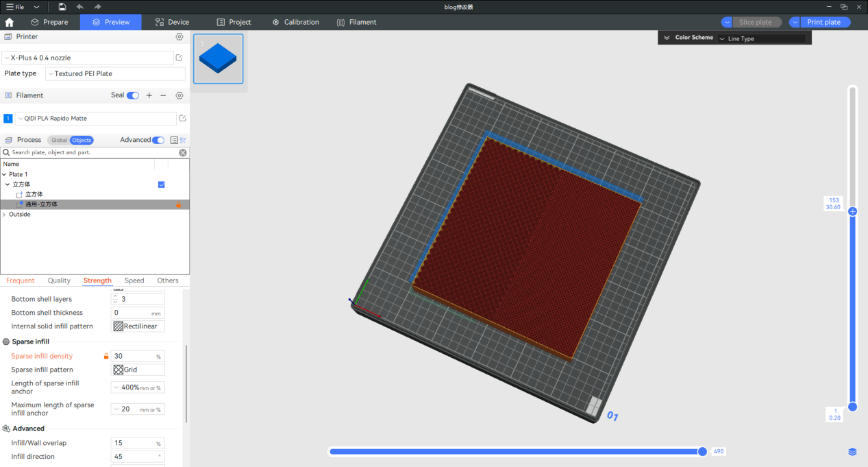The height and width of the screenshot is (467, 868).
Task: Toggle the Advanced mode switch
Action: [158, 140]
